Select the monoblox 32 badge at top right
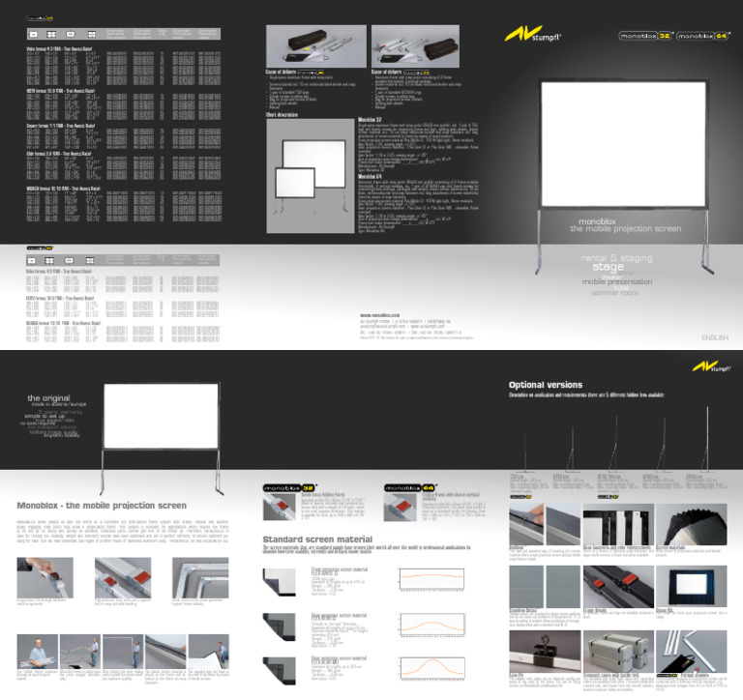 [646, 36]
